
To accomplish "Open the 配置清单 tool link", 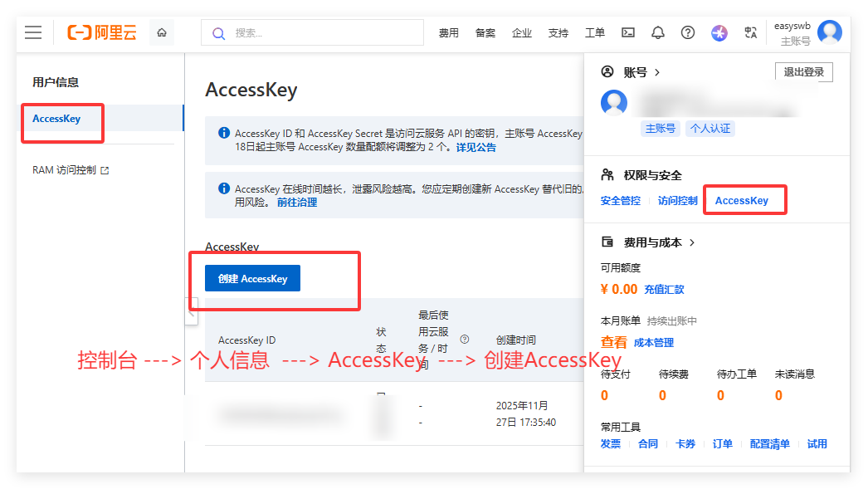I will point(769,444).
